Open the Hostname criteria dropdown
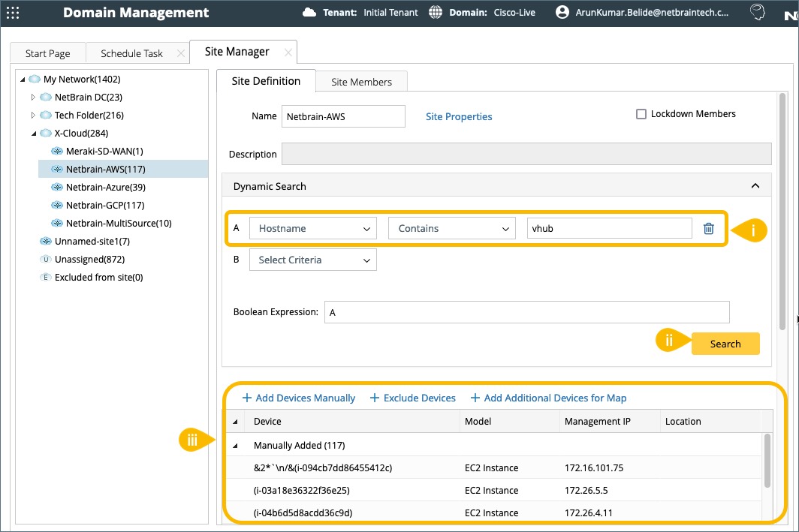Screen dimensions: 799x532 [312, 229]
